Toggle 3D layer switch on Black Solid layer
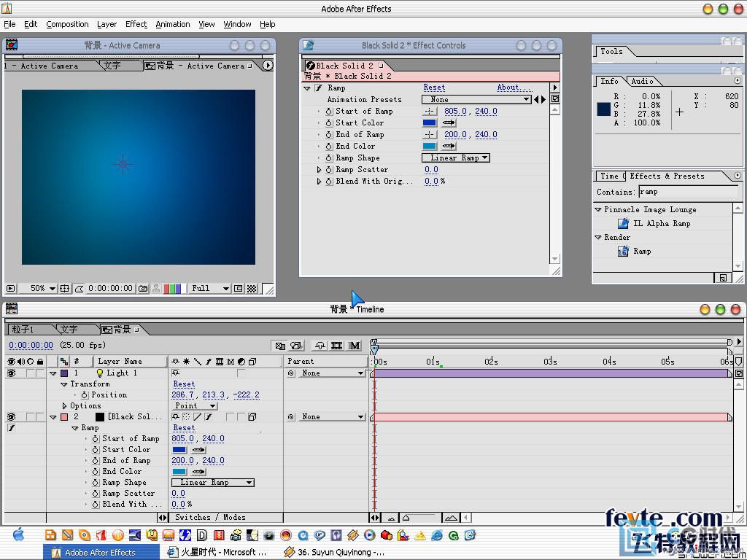Image resolution: width=747 pixels, height=560 pixels. click(x=252, y=416)
